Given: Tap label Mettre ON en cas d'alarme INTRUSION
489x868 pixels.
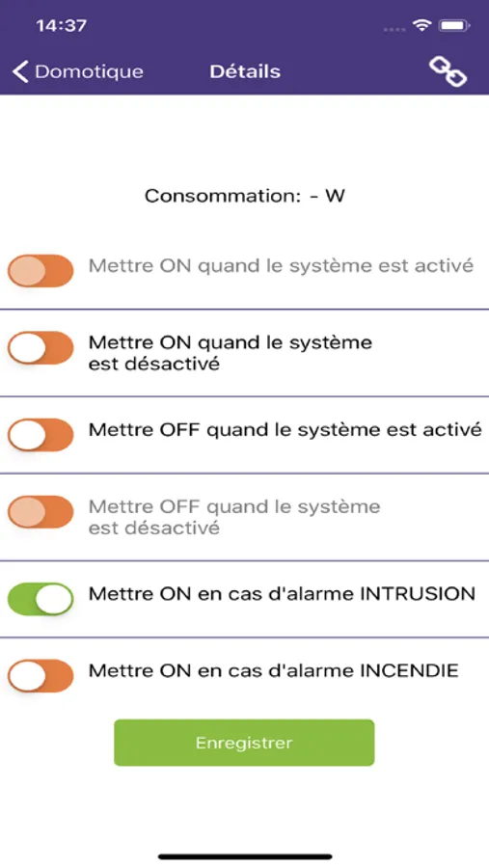Looking at the screenshot, I should 282,594.
